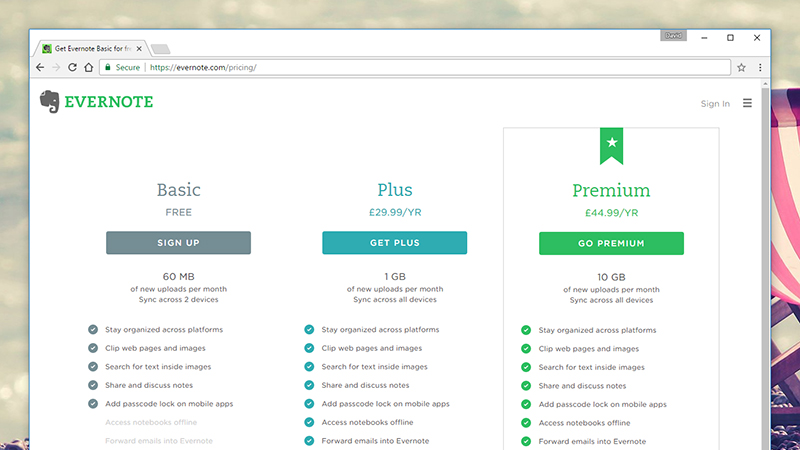Image resolution: width=800 pixels, height=450 pixels.
Task: Click Plus's 'Forward emails into Evernote' checkmark
Action: pyautogui.click(x=309, y=441)
